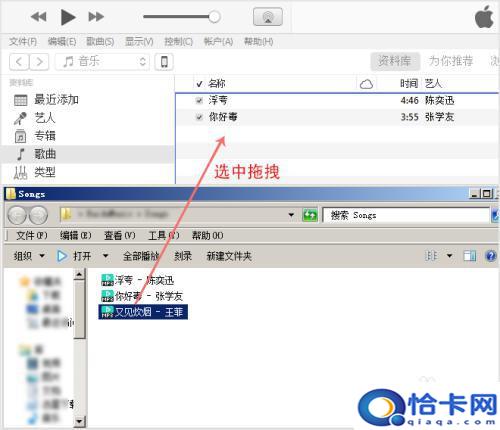
Task: Open Explorer help question mark icon
Action: point(491,256)
